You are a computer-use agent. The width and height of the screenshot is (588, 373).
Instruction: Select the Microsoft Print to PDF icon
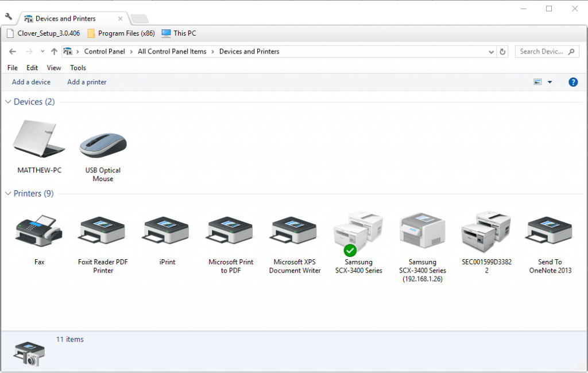(231, 231)
